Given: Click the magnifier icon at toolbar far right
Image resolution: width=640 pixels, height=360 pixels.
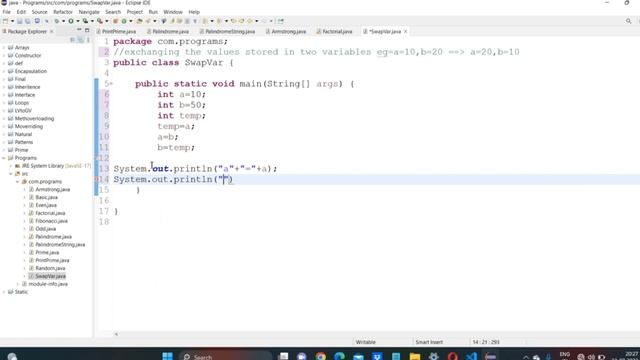Looking at the screenshot, I should point(629,21).
